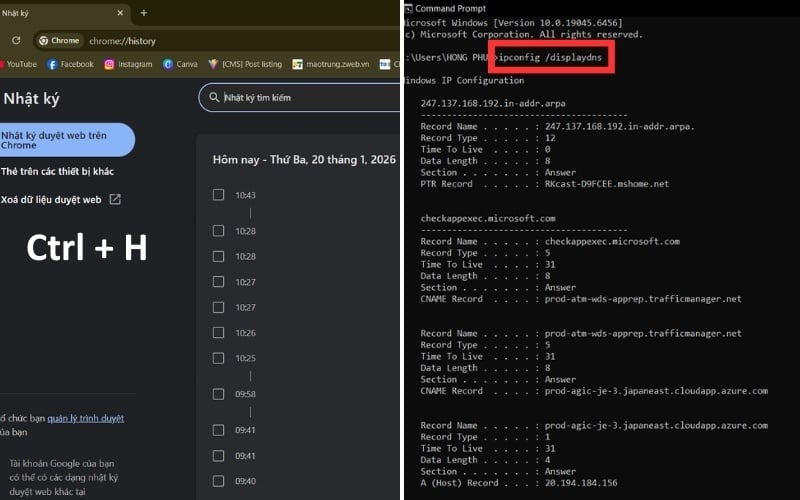Image resolution: width=800 pixels, height=500 pixels.
Task: Tick the checkbox for the 09:58 entry
Action: pyautogui.click(x=218, y=394)
